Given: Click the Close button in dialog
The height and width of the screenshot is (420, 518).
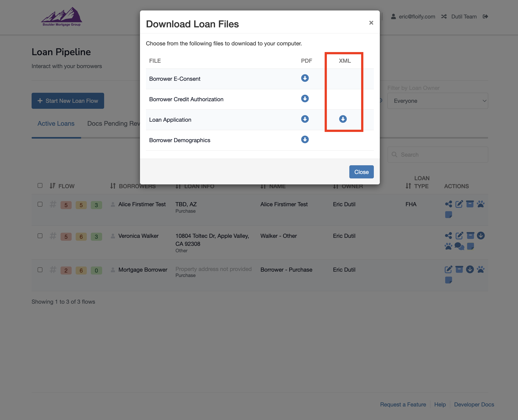Looking at the screenshot, I should 361,172.
